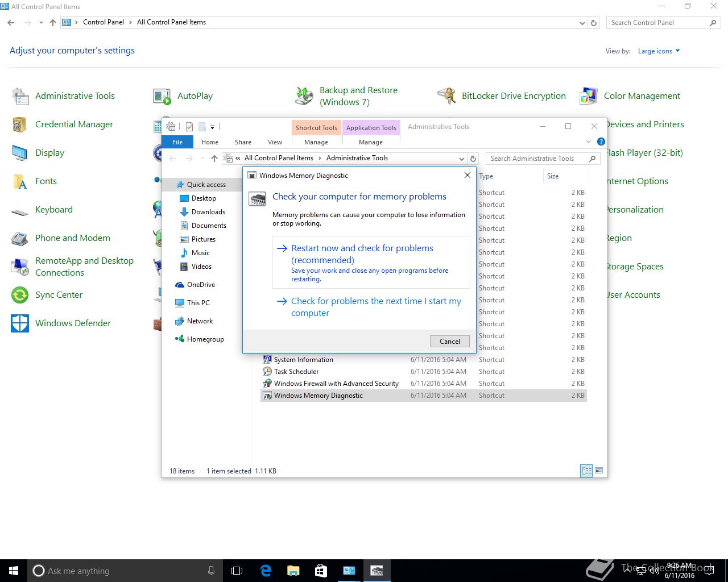Open Control Panel recent locations dropdown

(41, 23)
